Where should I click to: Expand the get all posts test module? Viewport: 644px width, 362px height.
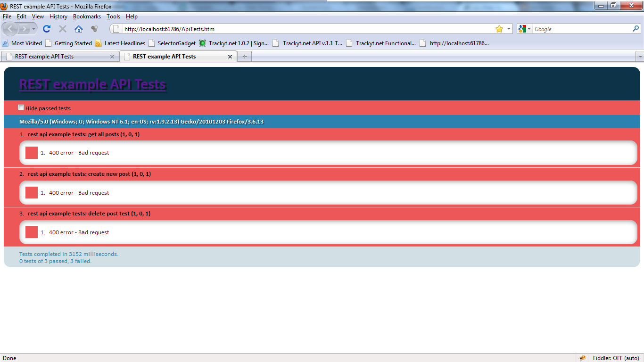pos(83,134)
